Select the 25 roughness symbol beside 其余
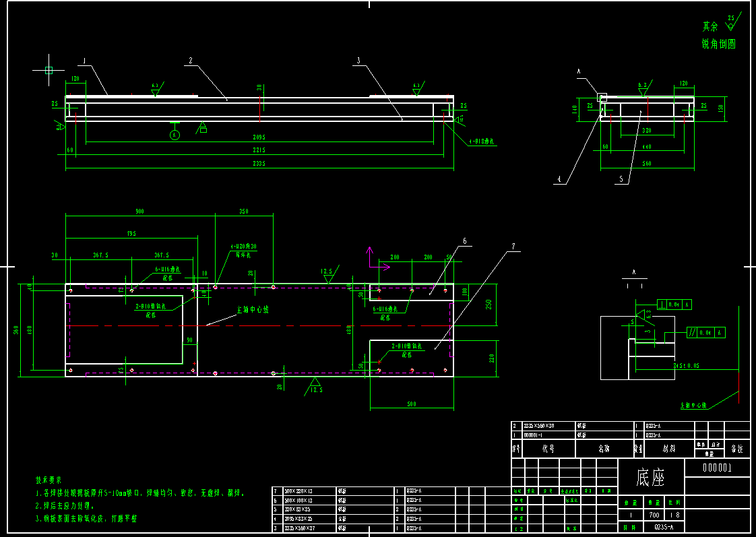This screenshot has height=537, width=756. point(732,21)
